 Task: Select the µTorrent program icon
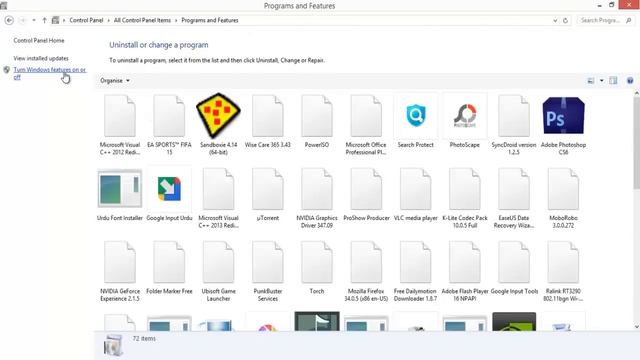click(268, 189)
